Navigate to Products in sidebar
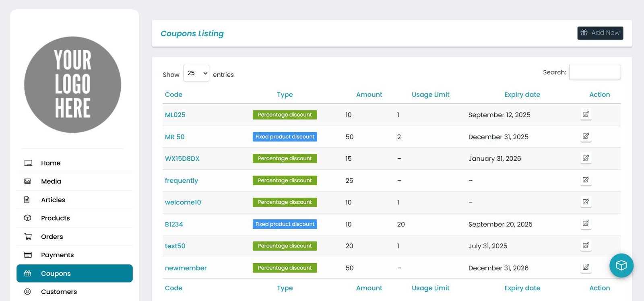The image size is (644, 301). click(x=55, y=218)
